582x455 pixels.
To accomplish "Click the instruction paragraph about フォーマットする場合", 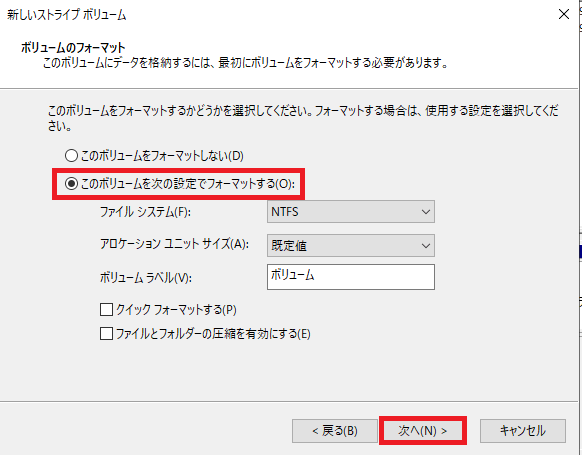I will tap(303, 118).
